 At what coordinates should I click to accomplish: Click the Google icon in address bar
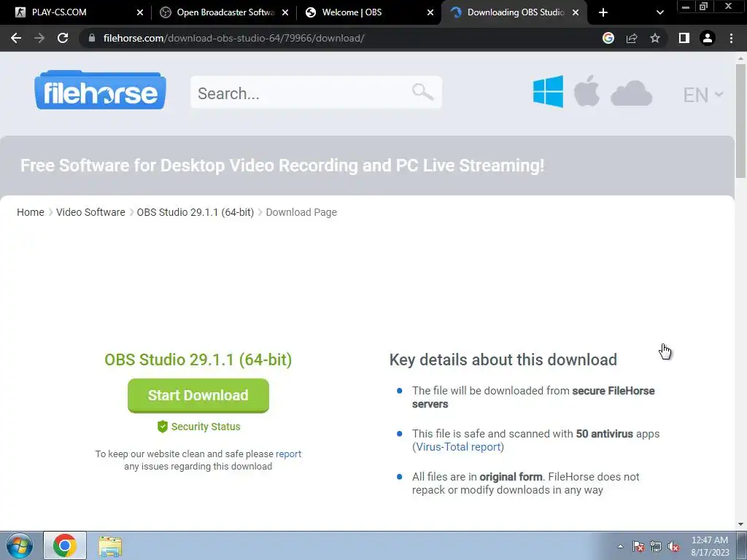(x=608, y=38)
